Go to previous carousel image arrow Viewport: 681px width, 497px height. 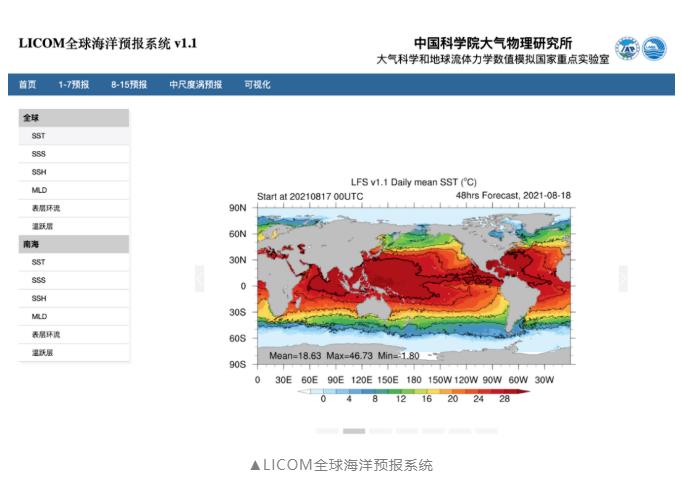pyautogui.click(x=199, y=278)
